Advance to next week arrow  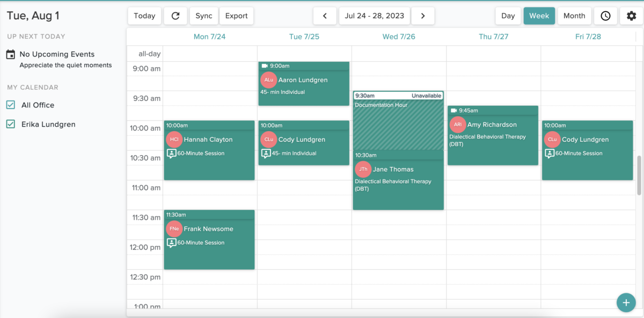(423, 16)
